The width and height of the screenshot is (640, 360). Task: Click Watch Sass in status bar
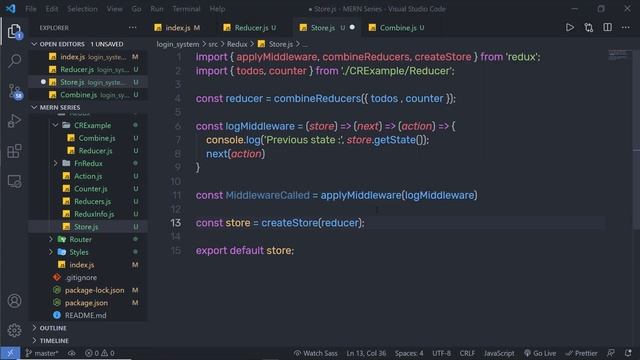(316, 353)
